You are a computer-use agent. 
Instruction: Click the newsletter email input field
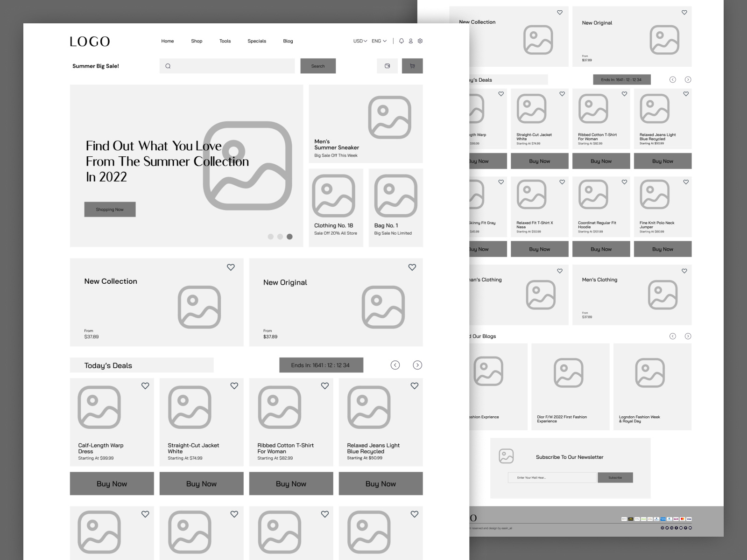click(552, 477)
